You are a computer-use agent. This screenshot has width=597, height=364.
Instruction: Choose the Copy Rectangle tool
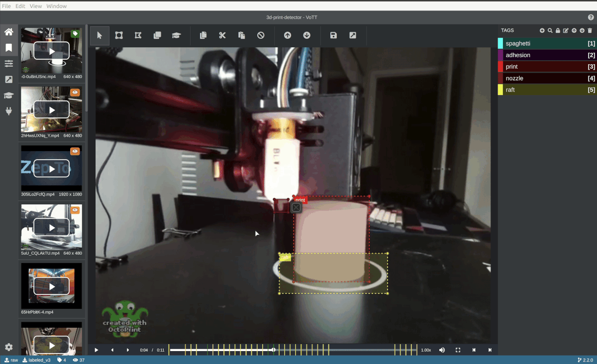point(157,35)
